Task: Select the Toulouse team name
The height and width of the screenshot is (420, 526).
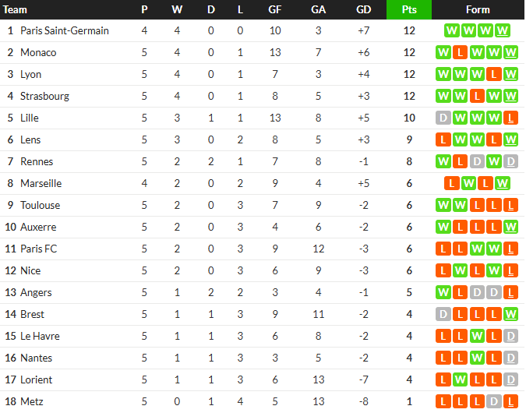Action: click(41, 205)
